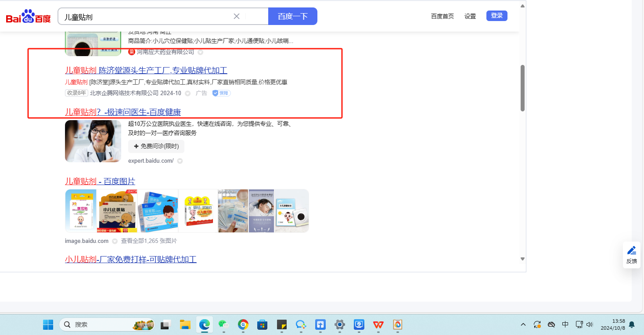Open the sleeping child forehead patch thumbnail
This screenshot has height=335, width=644.
click(x=261, y=211)
